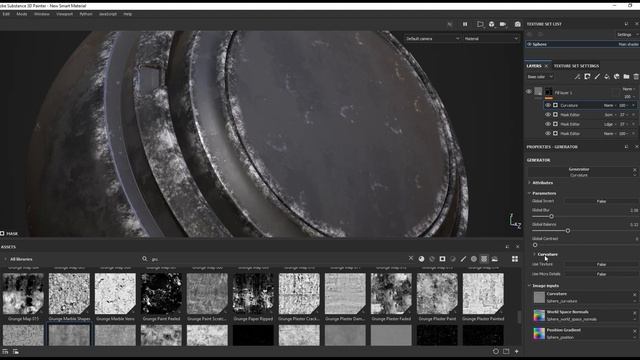Viewport: 640px width, 360px height.
Task: Add a paint layer with the brush icon
Action: click(597, 77)
